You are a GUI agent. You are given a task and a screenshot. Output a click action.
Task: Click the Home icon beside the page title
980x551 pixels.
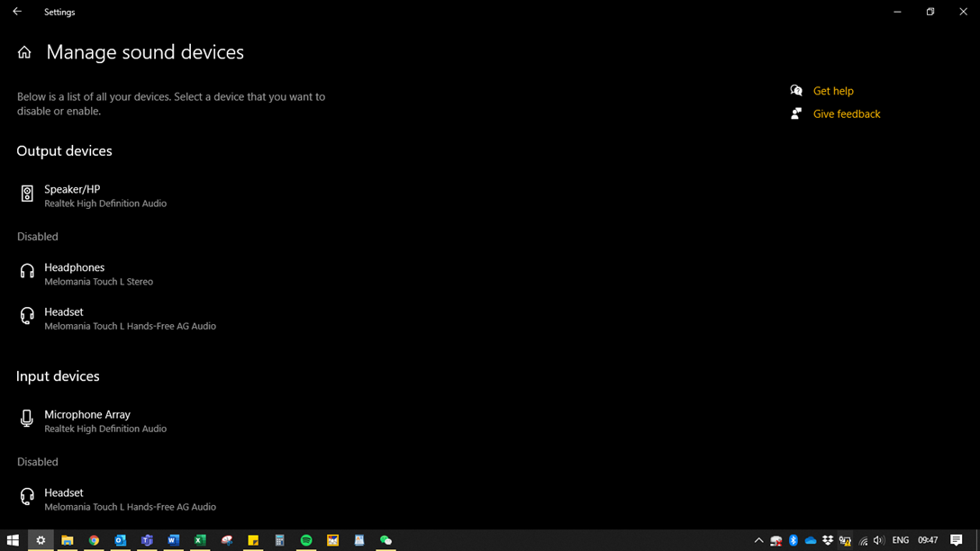pos(24,53)
